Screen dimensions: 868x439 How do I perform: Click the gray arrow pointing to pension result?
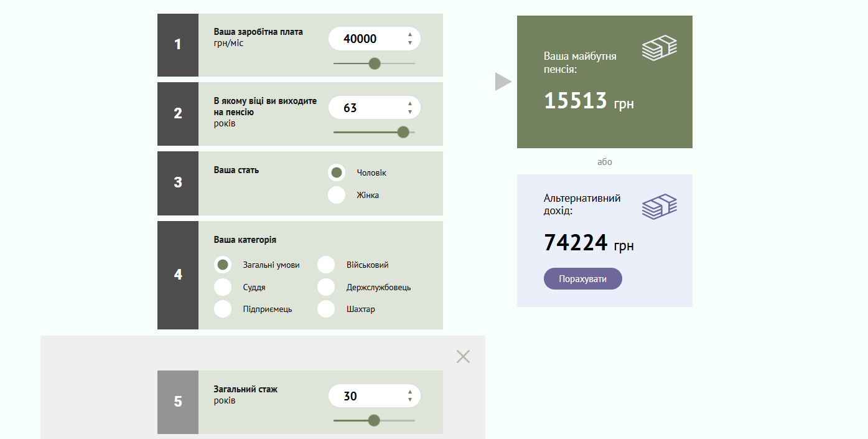[x=503, y=82]
